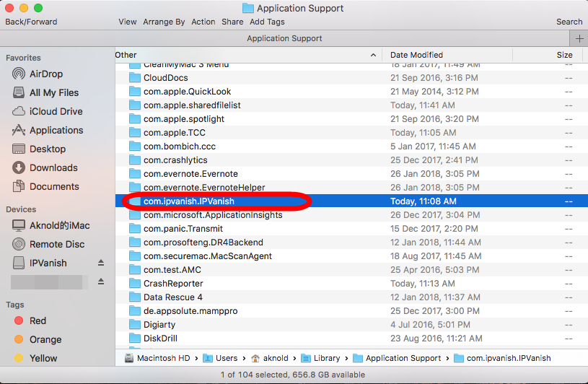Open AirDrop in the sidebar
Screen dimensions: 588x384
pyautogui.click(x=45, y=74)
